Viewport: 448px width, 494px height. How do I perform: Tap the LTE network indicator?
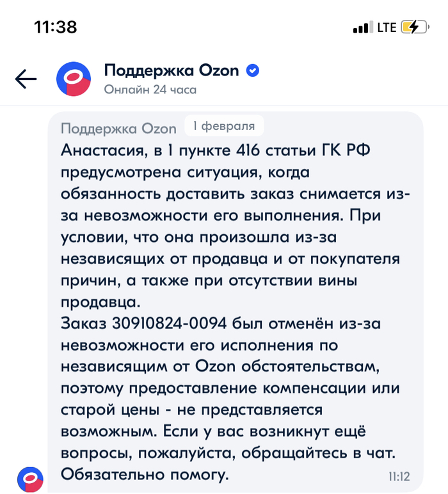click(x=387, y=28)
